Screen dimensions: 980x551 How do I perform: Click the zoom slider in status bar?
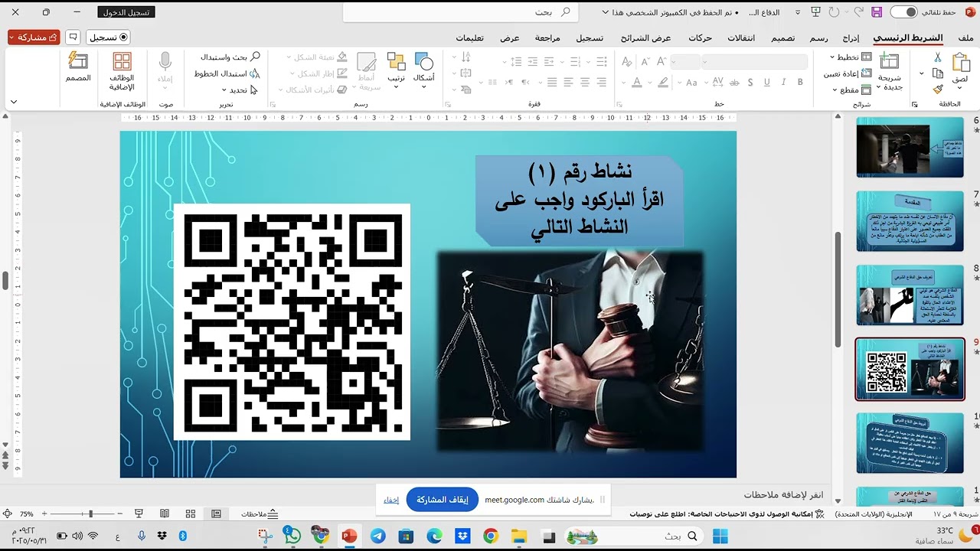point(83,514)
